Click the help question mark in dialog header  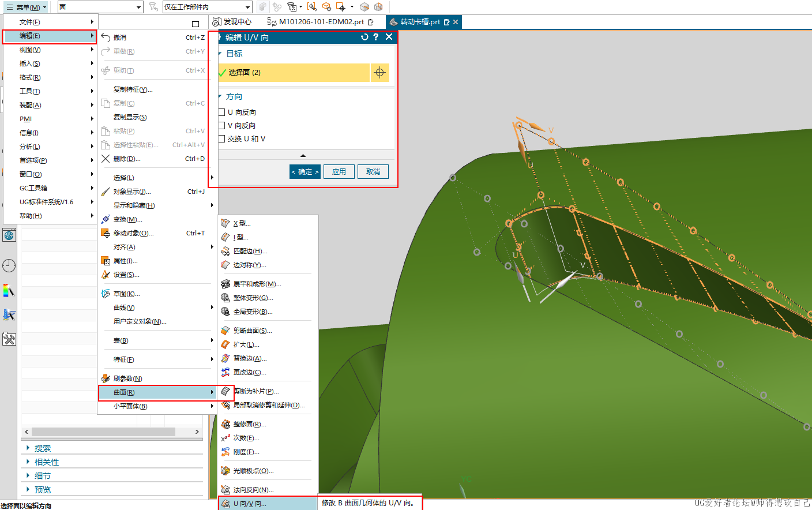(376, 37)
